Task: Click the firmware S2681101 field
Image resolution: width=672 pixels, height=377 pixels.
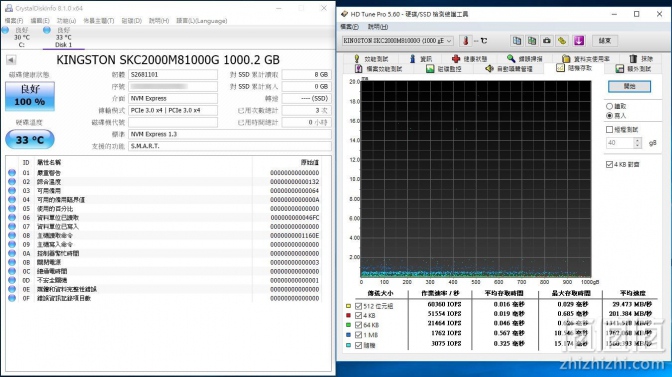Action: click(x=173, y=75)
